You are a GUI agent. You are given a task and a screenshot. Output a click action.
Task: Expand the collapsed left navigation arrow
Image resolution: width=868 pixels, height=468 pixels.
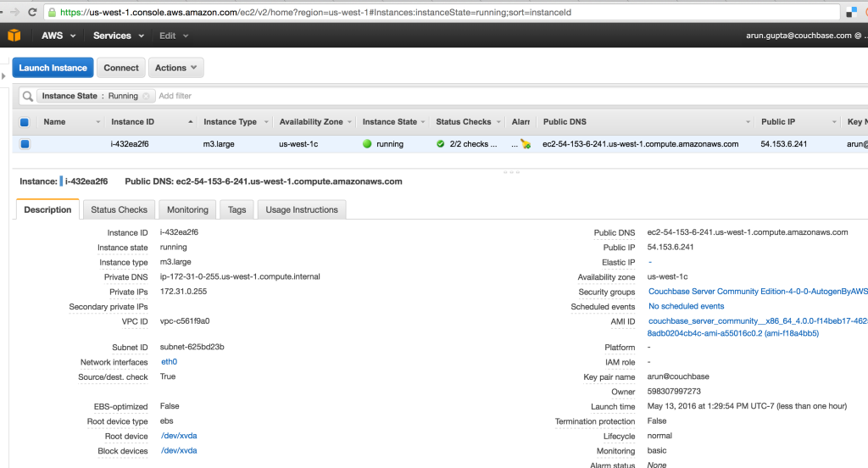(3, 75)
